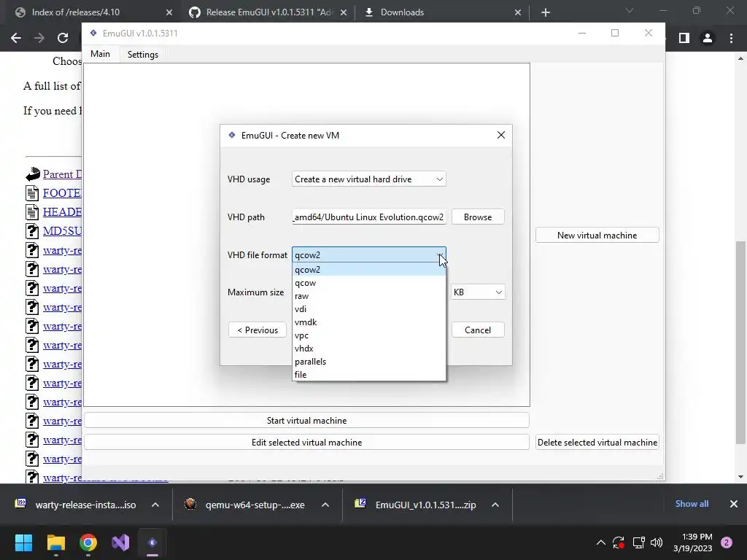Pick vdi from the format list

tap(368, 309)
